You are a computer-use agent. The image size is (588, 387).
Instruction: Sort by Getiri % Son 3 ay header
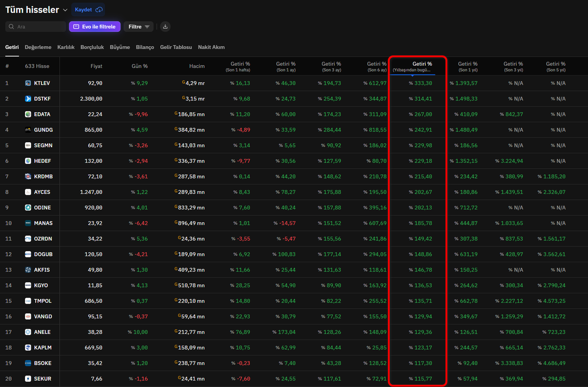pos(331,67)
